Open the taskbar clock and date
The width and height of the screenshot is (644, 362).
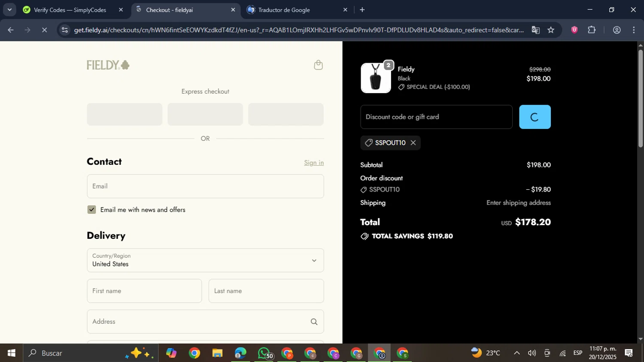point(602,353)
